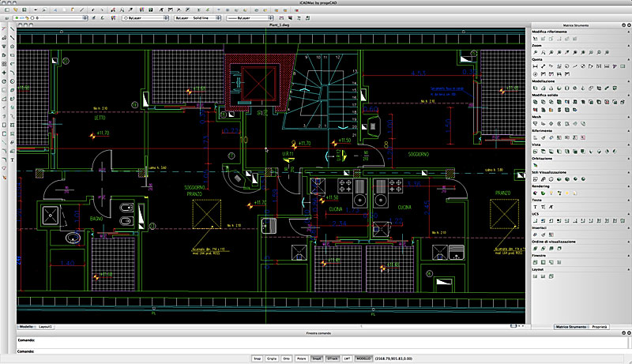The image size is (632, 364).
Task: Click first icon in Mesh section
Action: pos(536,124)
